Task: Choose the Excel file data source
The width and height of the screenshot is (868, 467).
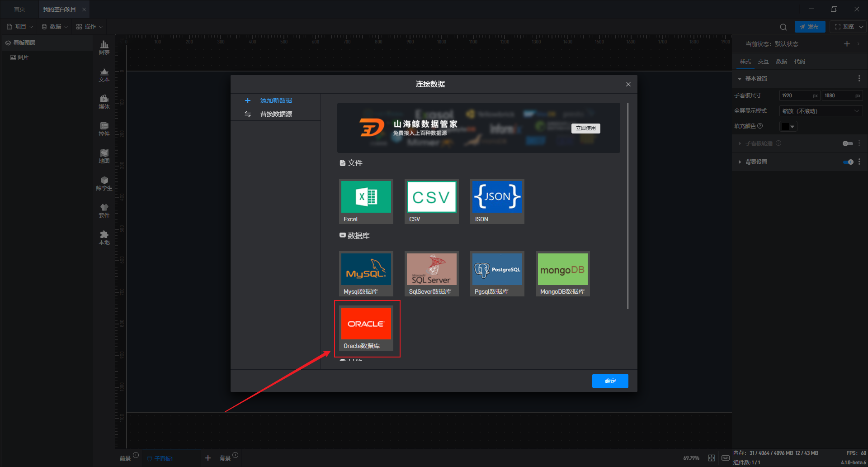Action: pos(366,201)
